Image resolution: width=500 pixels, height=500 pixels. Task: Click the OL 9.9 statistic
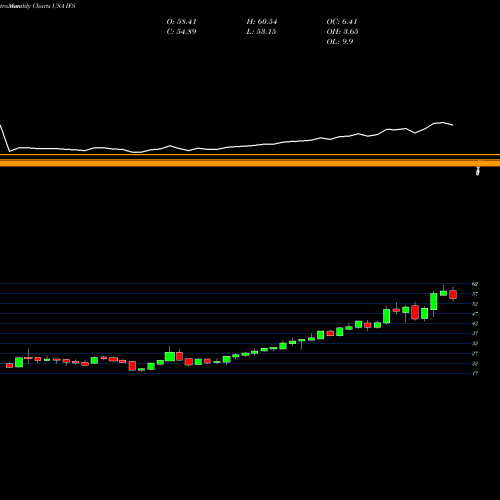(340, 42)
